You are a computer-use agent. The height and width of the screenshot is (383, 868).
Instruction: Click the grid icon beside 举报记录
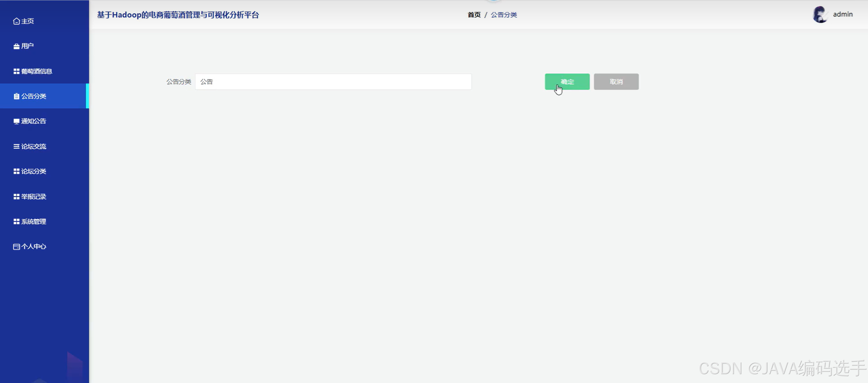[16, 197]
